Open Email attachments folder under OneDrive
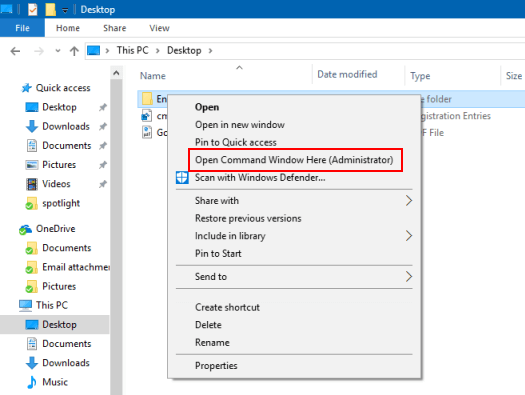Screen dimensions: 525x395 pos(76,267)
